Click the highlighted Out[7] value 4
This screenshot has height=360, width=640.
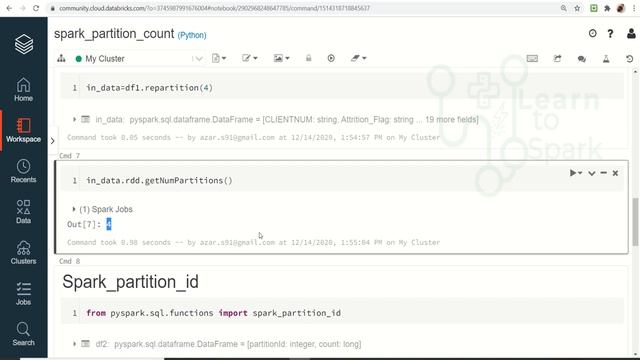[109, 224]
